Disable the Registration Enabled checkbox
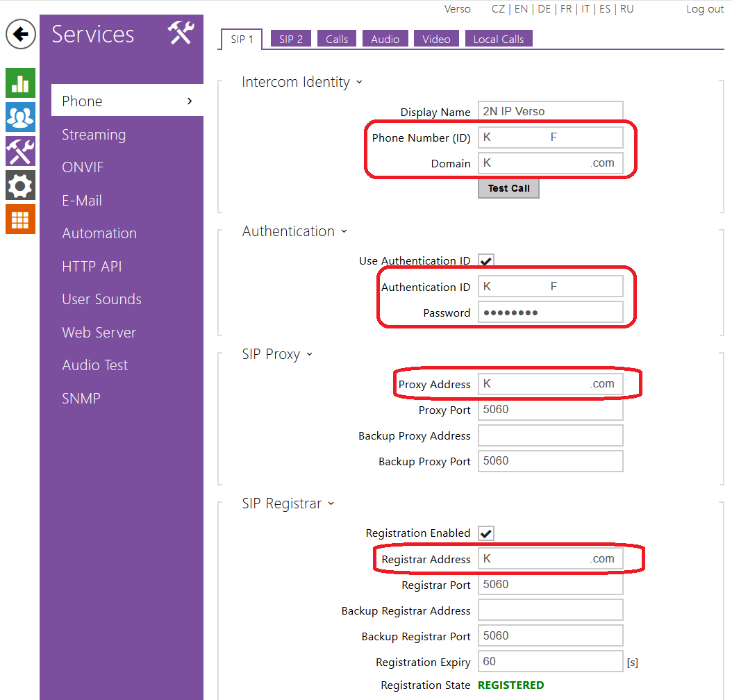This screenshot has height=700, width=732. [x=486, y=533]
